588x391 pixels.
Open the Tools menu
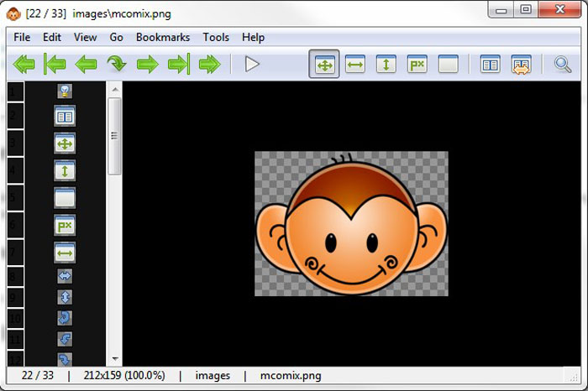pyautogui.click(x=216, y=37)
